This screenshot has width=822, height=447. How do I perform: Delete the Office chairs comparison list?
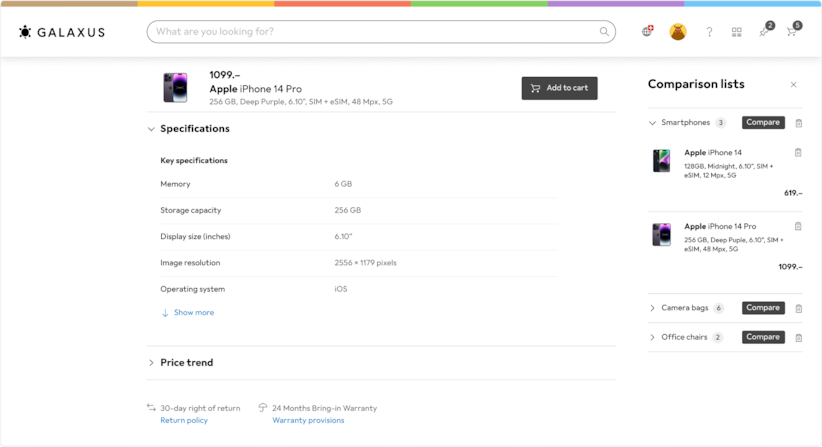click(798, 338)
